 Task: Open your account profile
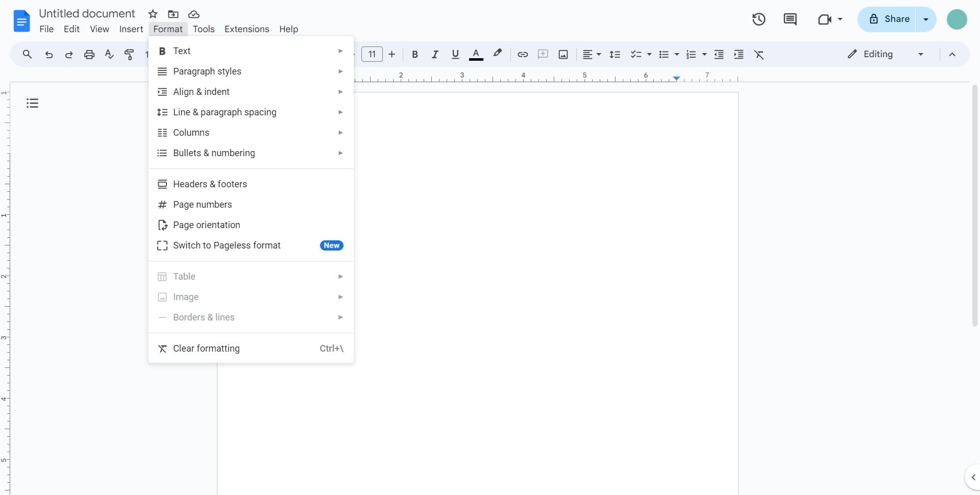pos(957,19)
